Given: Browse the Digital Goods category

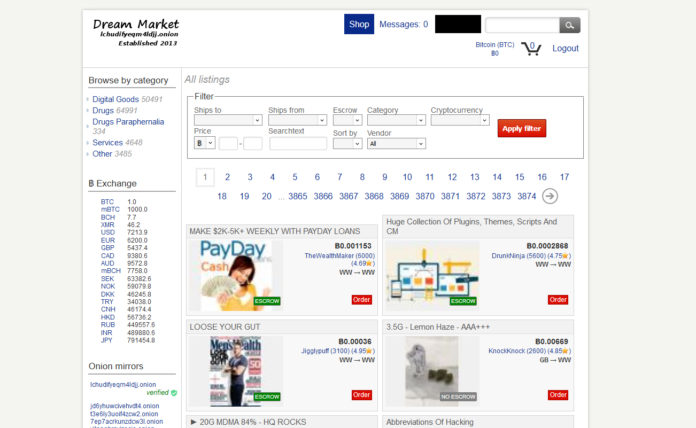Looking at the screenshot, I should click(115, 99).
